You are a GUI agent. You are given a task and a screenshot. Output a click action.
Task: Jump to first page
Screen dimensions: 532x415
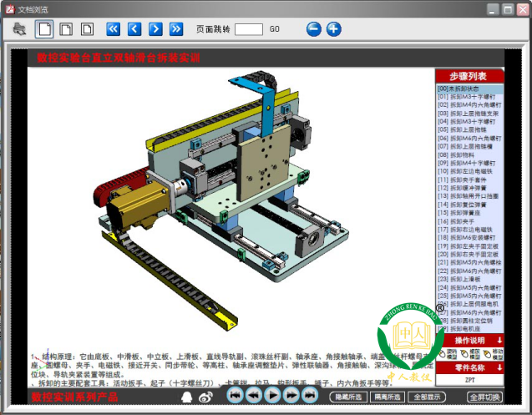[x=114, y=29]
